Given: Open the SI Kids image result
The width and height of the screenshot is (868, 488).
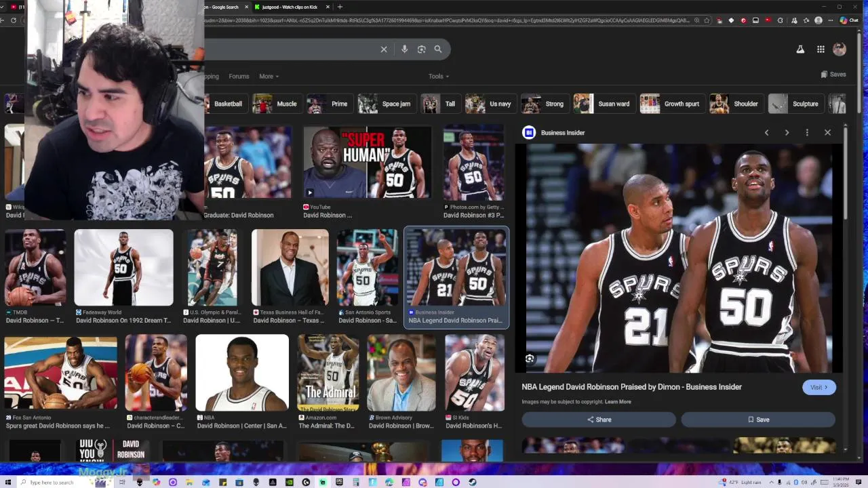Looking at the screenshot, I should coord(475,373).
